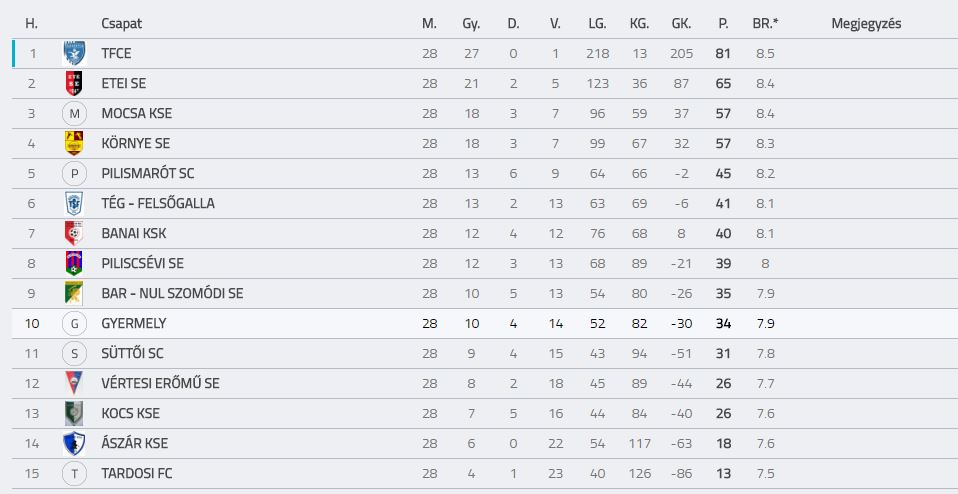
Task: Open the GYERMELY team link
Action: pos(134,324)
